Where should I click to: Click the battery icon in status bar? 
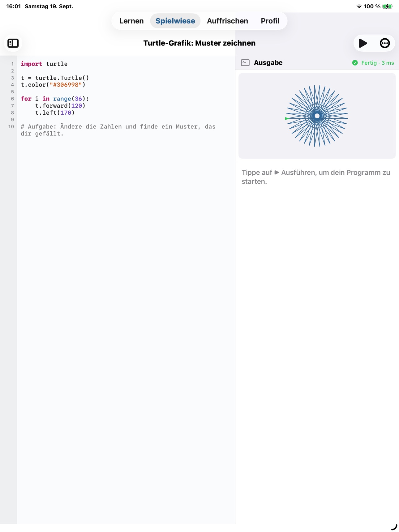coord(388,6)
